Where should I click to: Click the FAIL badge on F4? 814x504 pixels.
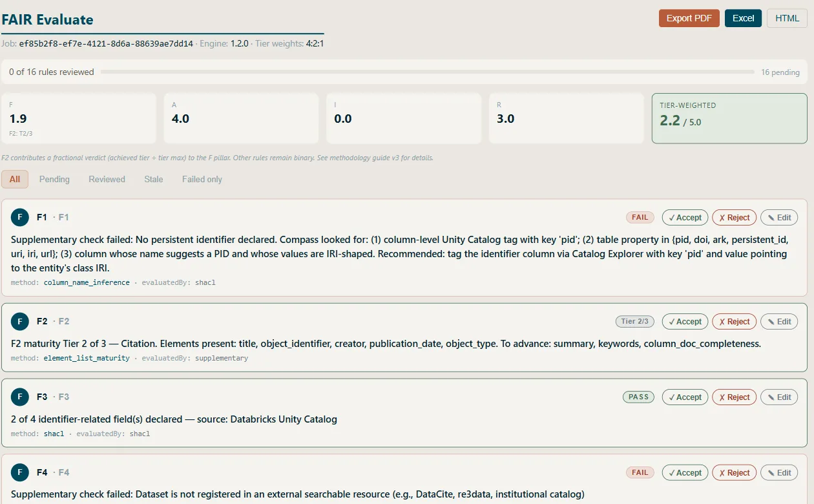pyautogui.click(x=640, y=472)
